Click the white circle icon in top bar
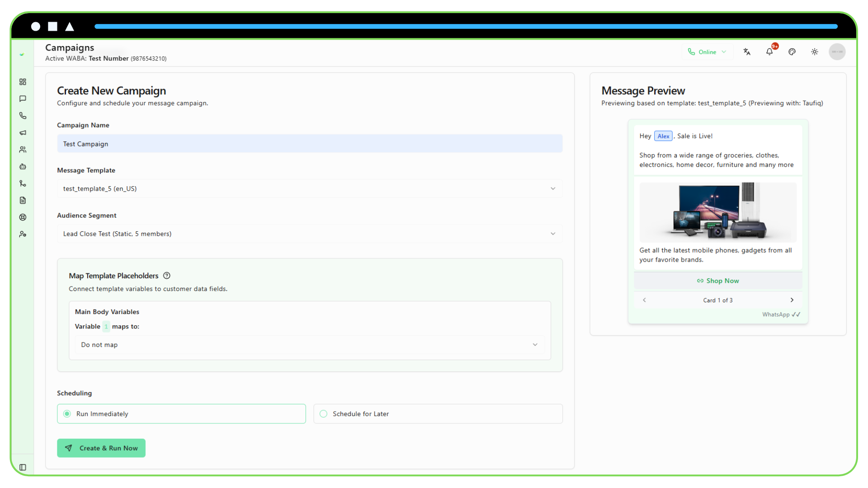Screen dimensions: 868x488 (36, 27)
